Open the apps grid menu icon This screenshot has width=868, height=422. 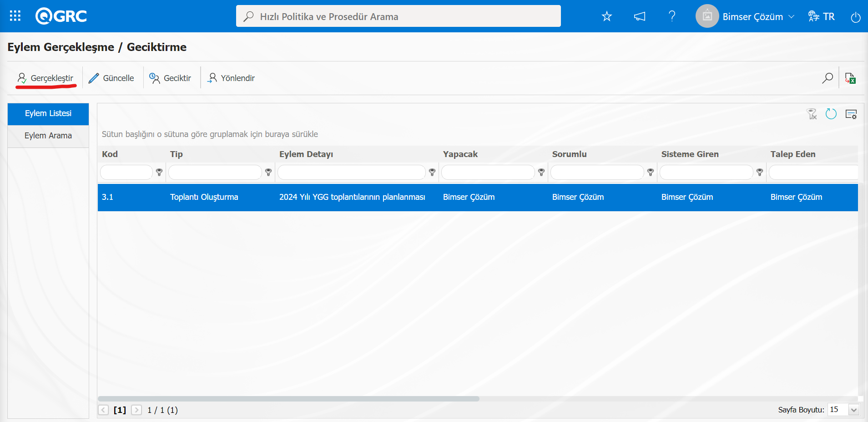pos(15,16)
